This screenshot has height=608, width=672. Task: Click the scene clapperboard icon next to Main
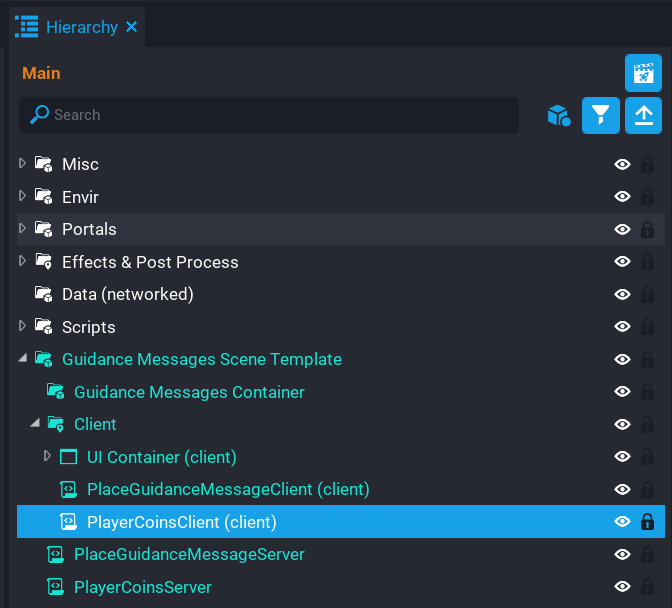coord(643,73)
